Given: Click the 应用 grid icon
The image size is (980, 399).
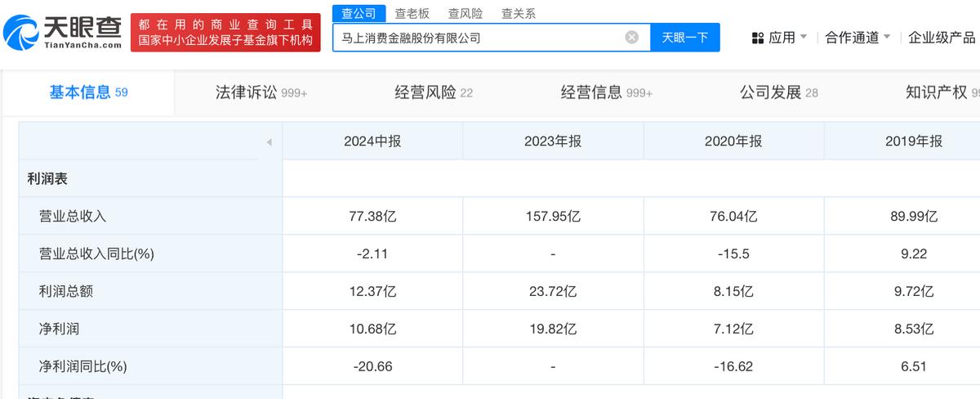Looking at the screenshot, I should (757, 38).
